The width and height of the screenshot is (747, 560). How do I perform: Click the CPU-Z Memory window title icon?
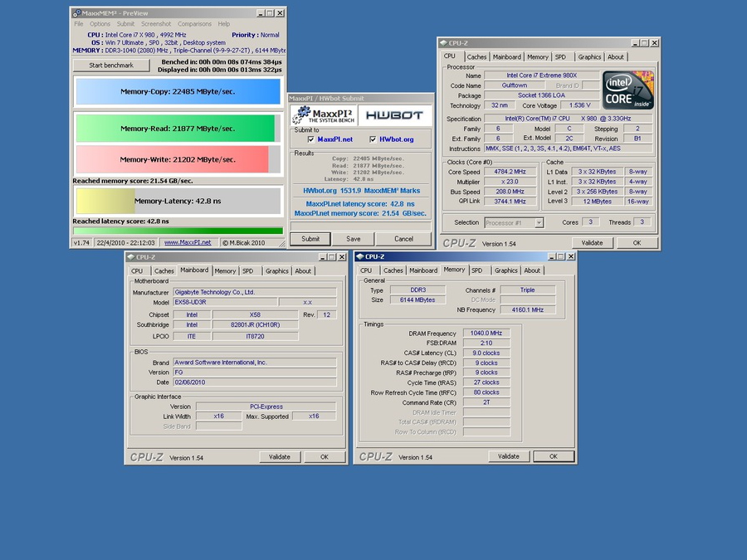pyautogui.click(x=360, y=256)
